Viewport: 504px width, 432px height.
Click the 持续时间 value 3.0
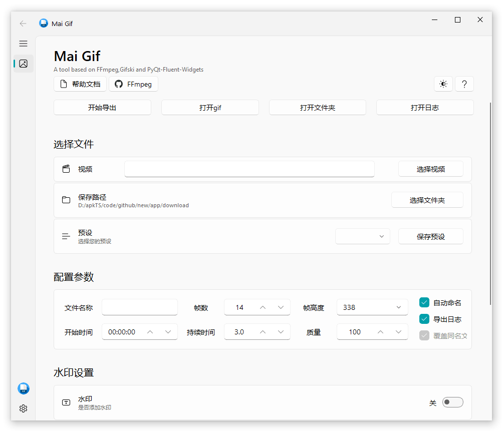[239, 332]
